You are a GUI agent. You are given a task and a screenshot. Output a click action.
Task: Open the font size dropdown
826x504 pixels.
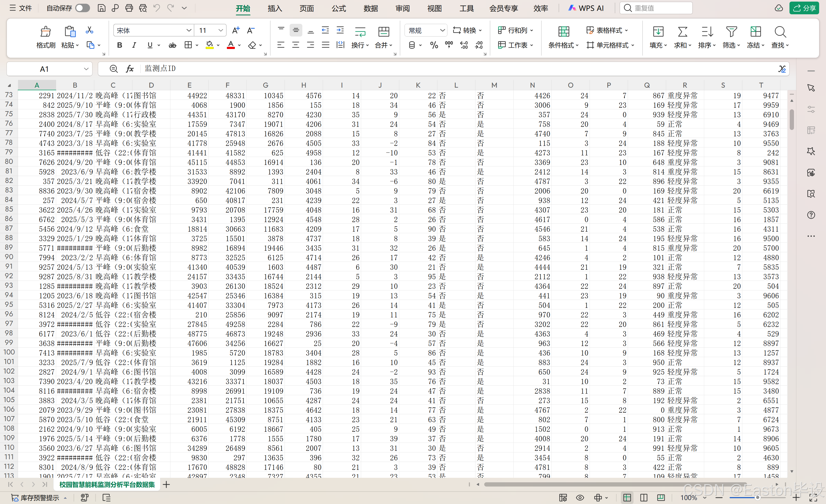tap(221, 30)
